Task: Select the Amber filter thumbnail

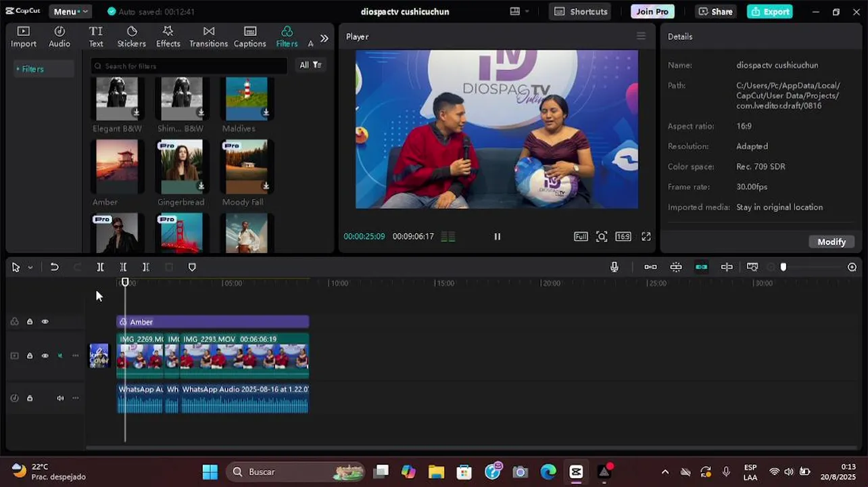Action: 117,166
